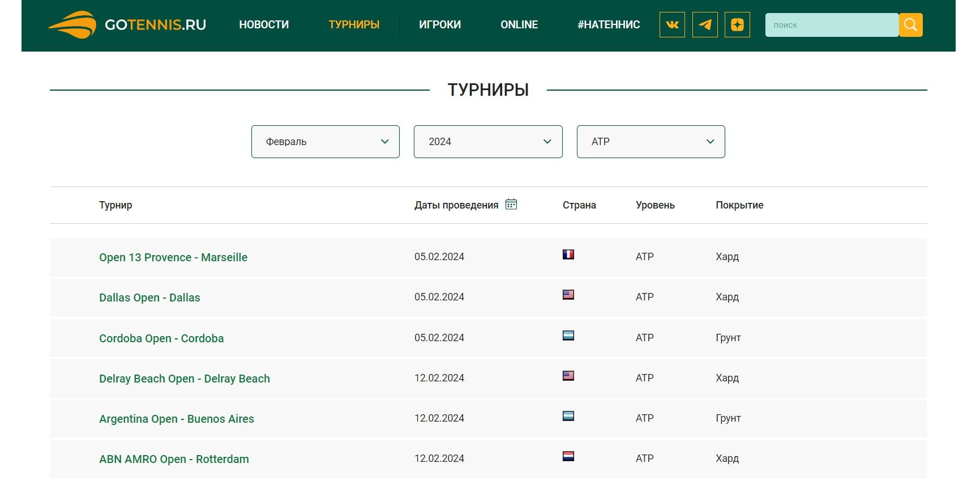Select the ТУРНИРЫ menu item
The image size is (980, 480).
click(354, 25)
